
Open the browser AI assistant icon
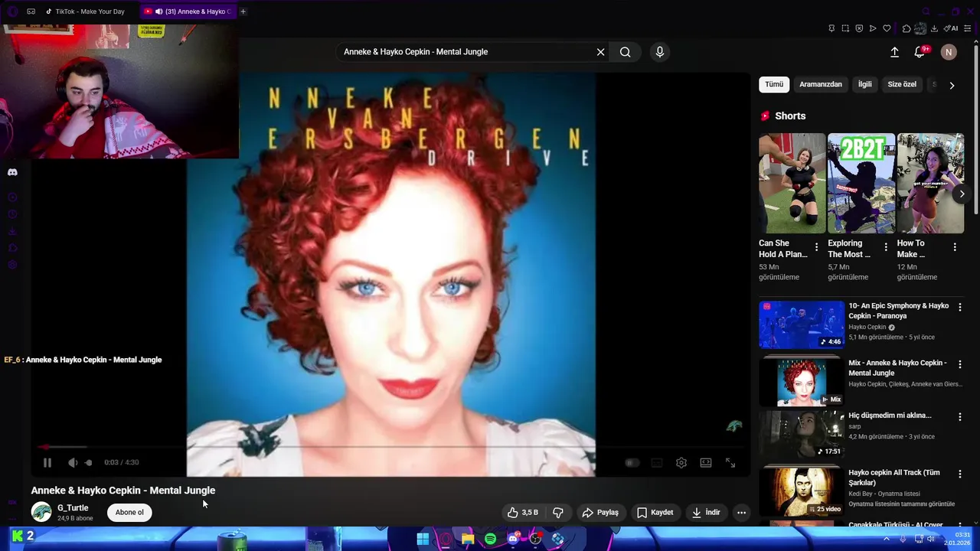click(952, 28)
